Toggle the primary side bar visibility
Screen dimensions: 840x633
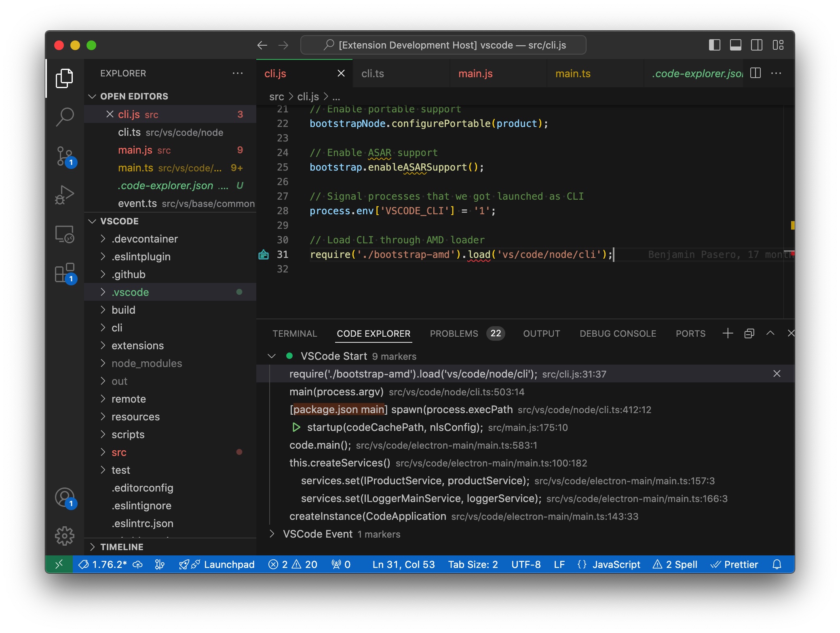coord(714,45)
